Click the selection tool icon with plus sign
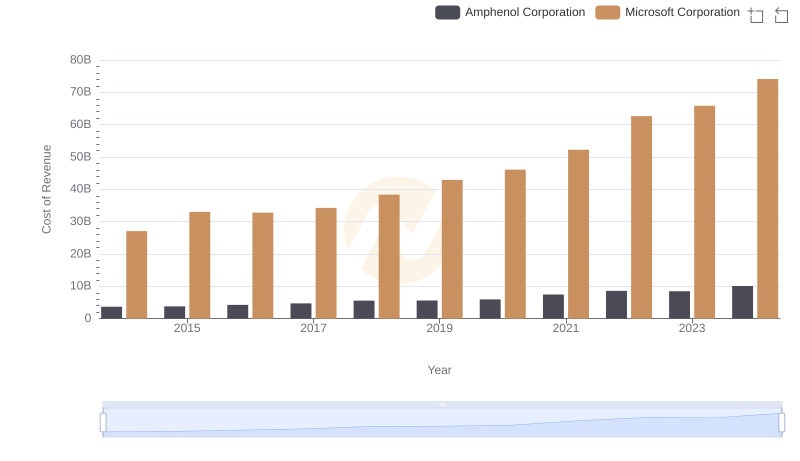This screenshot has width=800, height=461. (756, 14)
